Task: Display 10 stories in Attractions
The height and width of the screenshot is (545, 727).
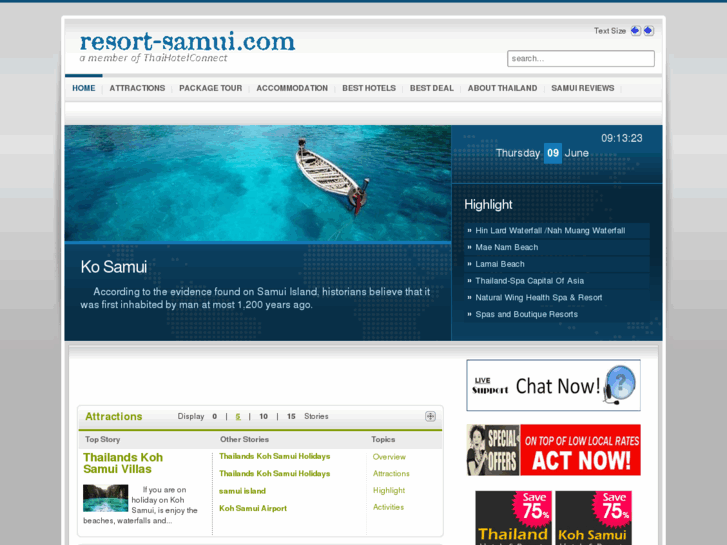Action: pyautogui.click(x=263, y=417)
